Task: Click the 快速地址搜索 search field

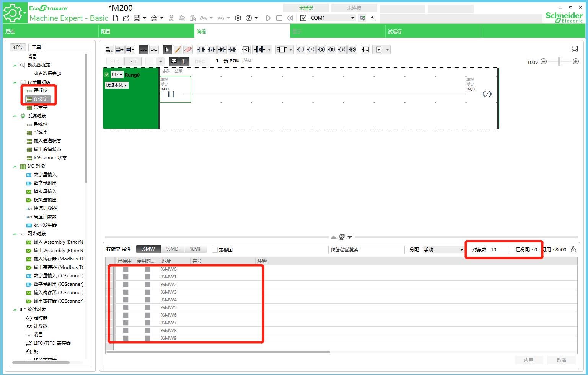Action: tap(366, 250)
